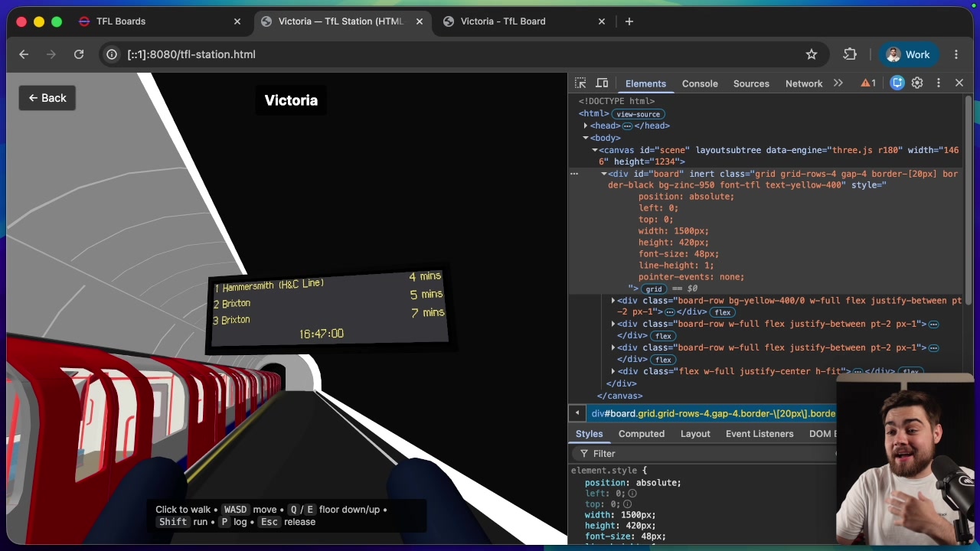Bookmark this page with the star icon

(812, 54)
